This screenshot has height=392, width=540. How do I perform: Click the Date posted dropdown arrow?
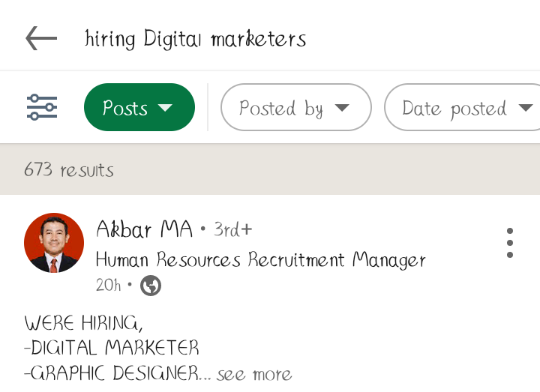click(x=526, y=108)
